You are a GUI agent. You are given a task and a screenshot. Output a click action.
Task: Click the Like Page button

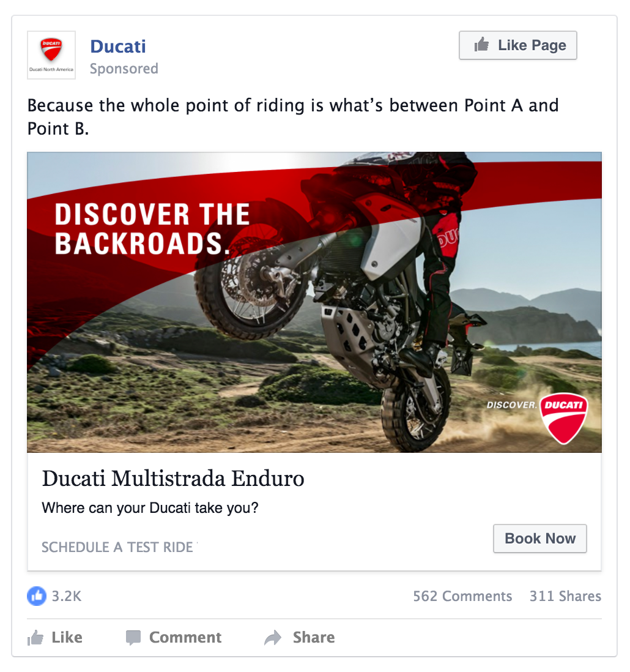coord(518,45)
